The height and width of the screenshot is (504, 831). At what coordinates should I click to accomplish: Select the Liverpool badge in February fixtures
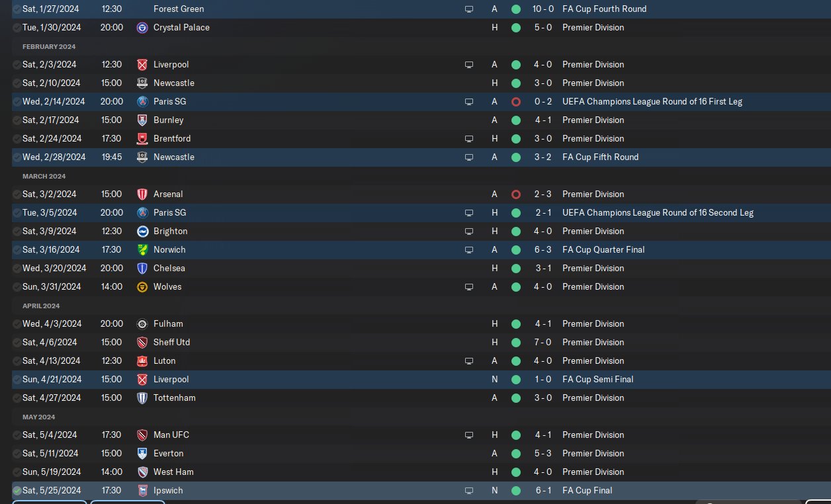point(142,65)
